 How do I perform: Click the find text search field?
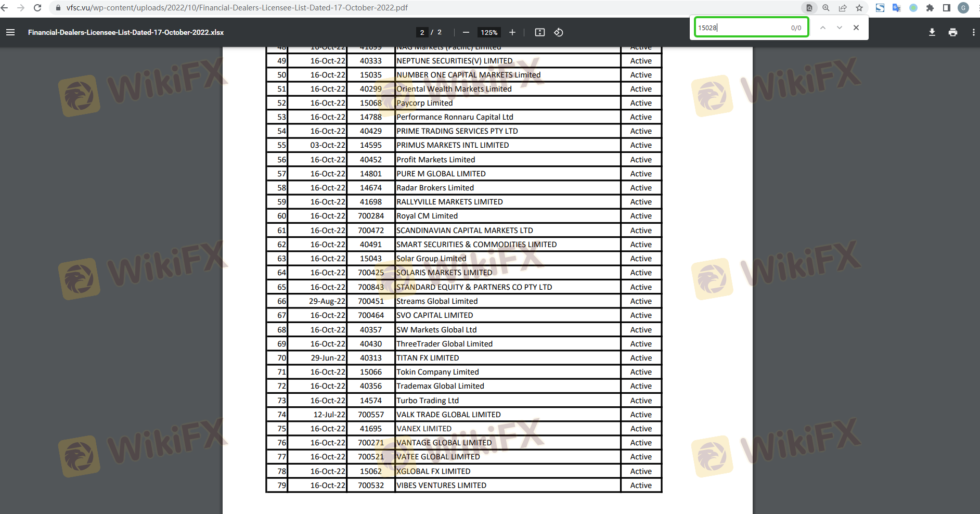[x=741, y=28]
